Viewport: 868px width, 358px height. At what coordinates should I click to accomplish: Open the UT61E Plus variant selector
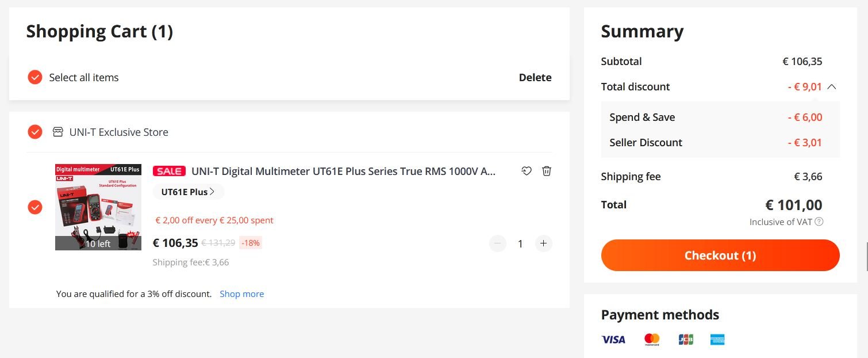coord(189,192)
